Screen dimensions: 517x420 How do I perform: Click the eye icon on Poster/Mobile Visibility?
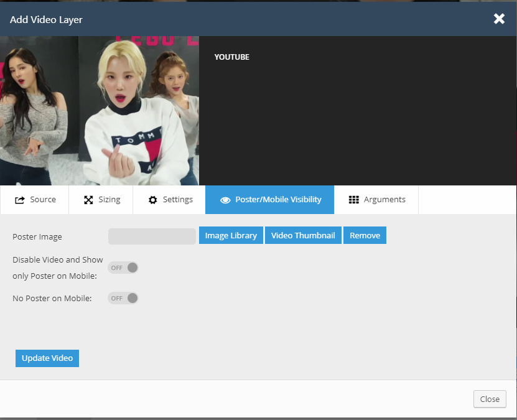[x=225, y=200]
